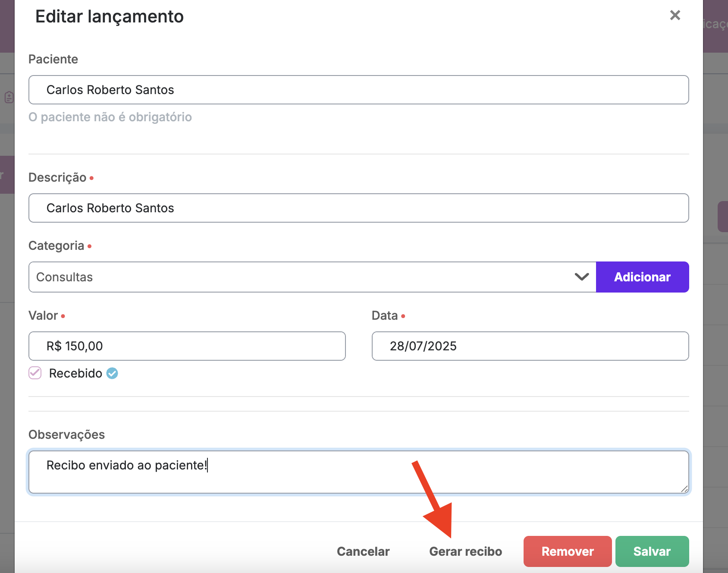Focus the Descrição text field

[358, 208]
